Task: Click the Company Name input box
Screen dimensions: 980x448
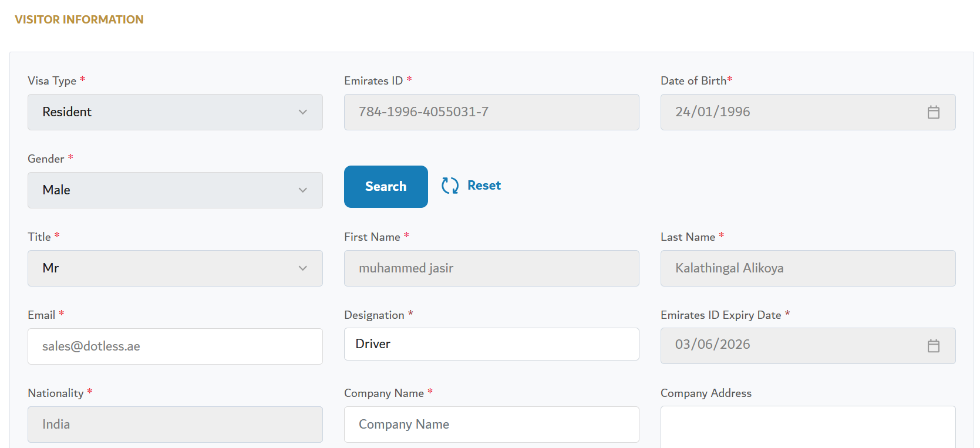Action: [x=491, y=425]
